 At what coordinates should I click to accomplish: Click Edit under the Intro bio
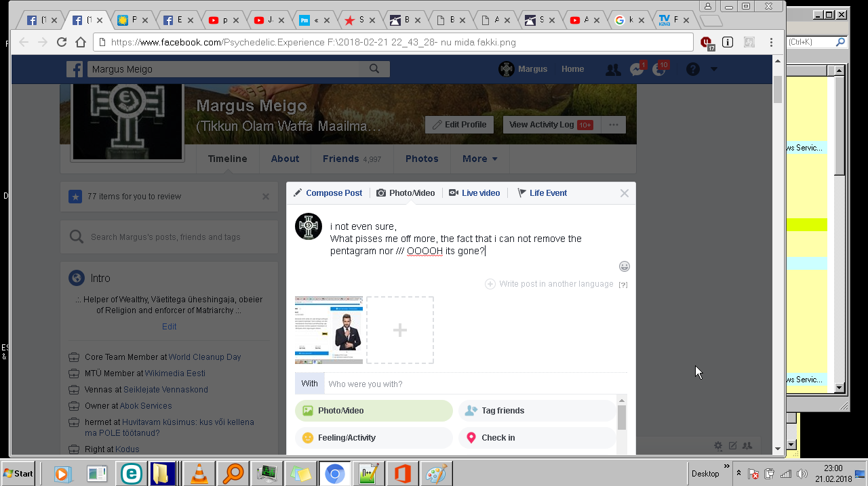click(170, 327)
